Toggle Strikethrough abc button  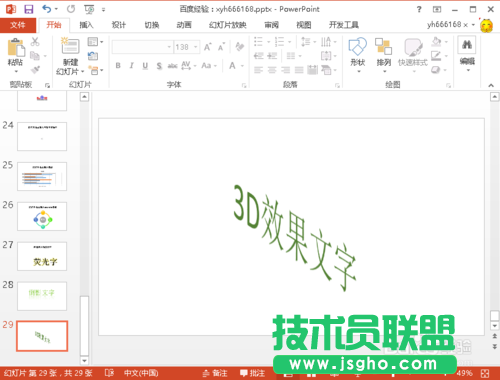tap(172, 66)
